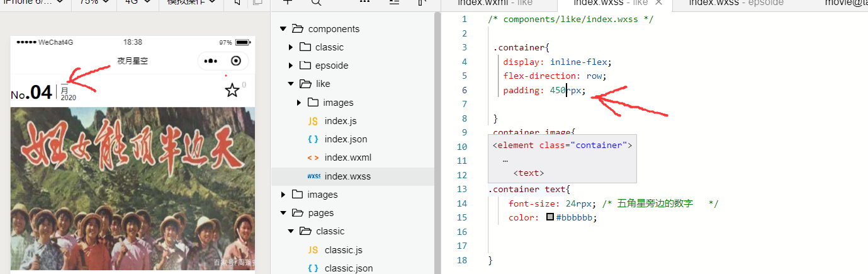Collapse the pages folder arrow
Image resolution: width=868 pixels, height=274 pixels.
tap(283, 213)
